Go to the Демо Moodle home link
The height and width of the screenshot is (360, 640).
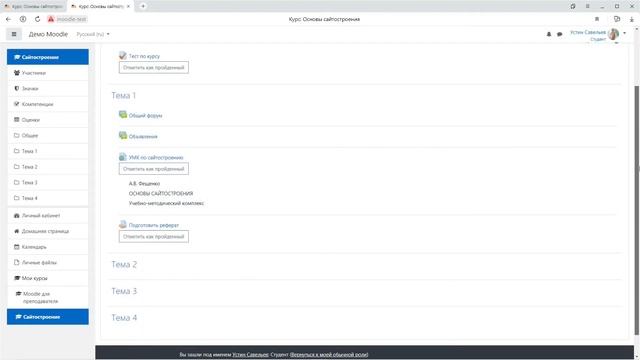pos(48,34)
